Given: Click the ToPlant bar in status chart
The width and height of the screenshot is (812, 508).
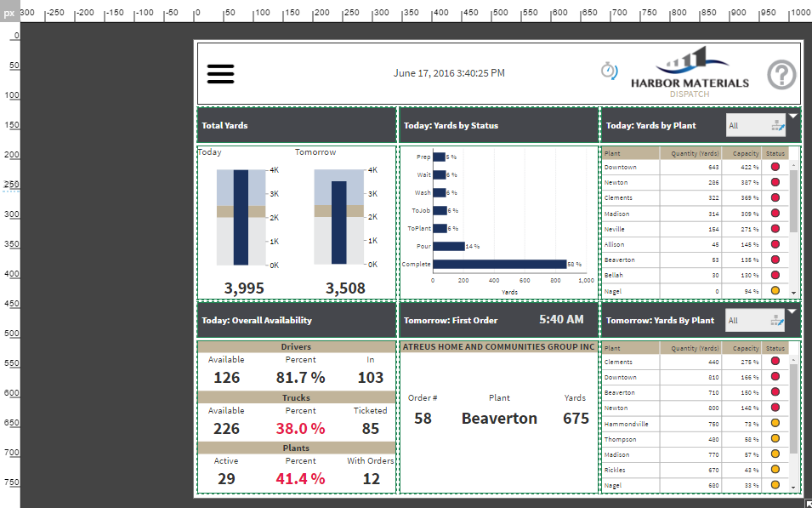Looking at the screenshot, I should 440,229.
